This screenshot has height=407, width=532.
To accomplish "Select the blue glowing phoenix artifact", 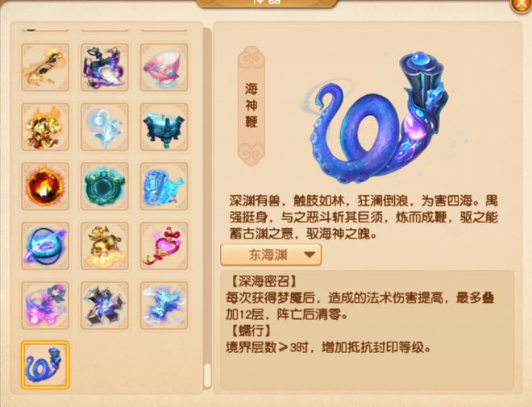I will point(164,305).
